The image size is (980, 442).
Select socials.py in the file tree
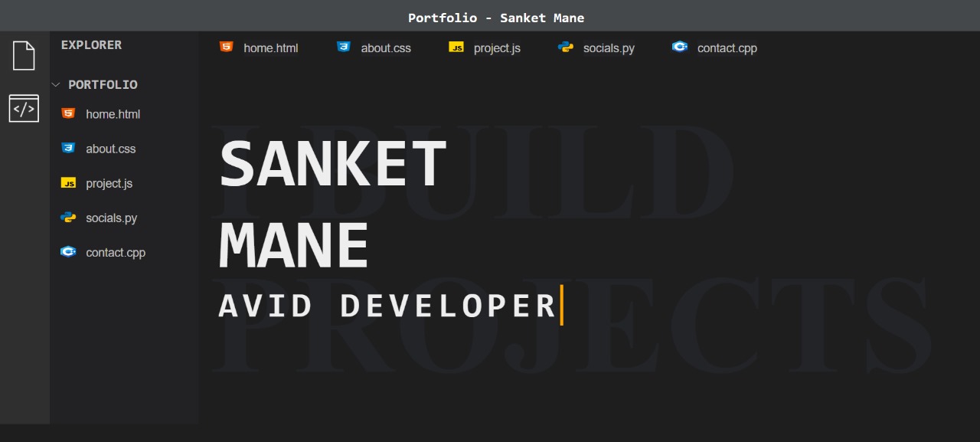coord(112,218)
